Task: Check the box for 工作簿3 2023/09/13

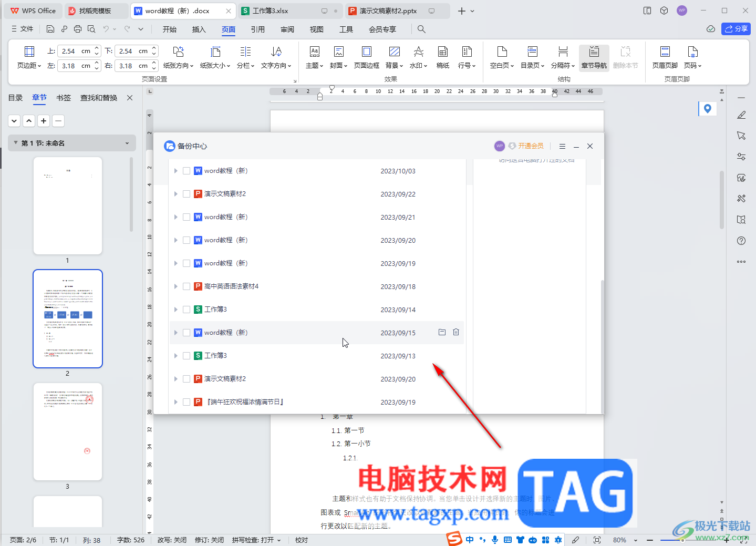Action: tap(187, 356)
